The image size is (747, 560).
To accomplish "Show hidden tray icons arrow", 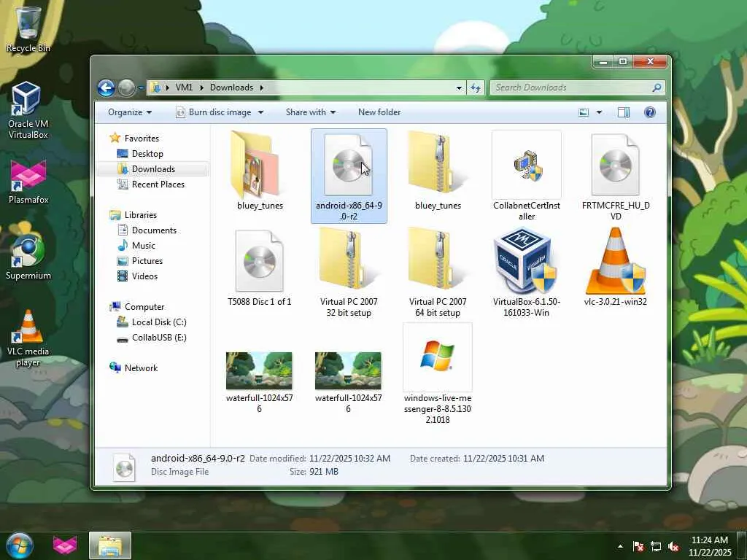I will (620, 547).
